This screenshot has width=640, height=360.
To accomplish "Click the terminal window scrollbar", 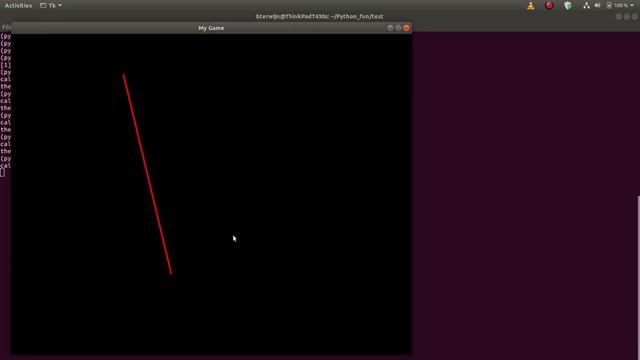I will (x=638, y=278).
